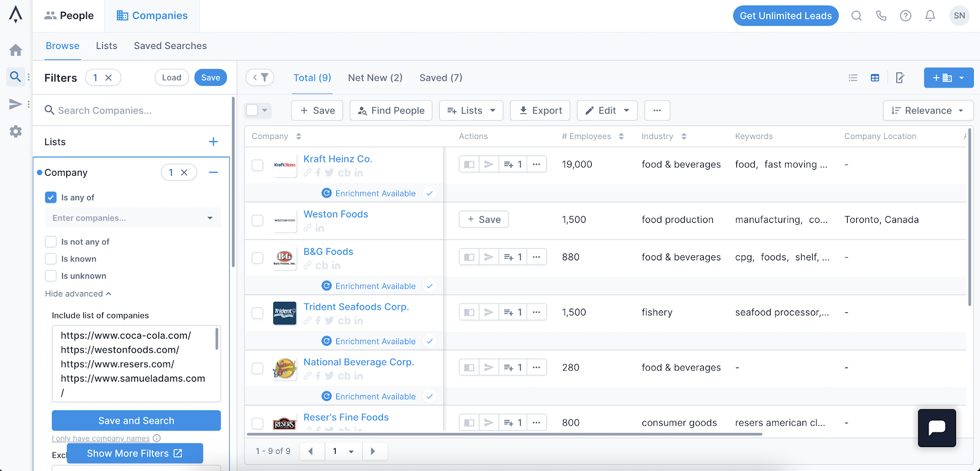The height and width of the screenshot is (471, 980).
Task: Click the Twitter icon under Kraft Heinz Co.
Action: pyautogui.click(x=330, y=173)
